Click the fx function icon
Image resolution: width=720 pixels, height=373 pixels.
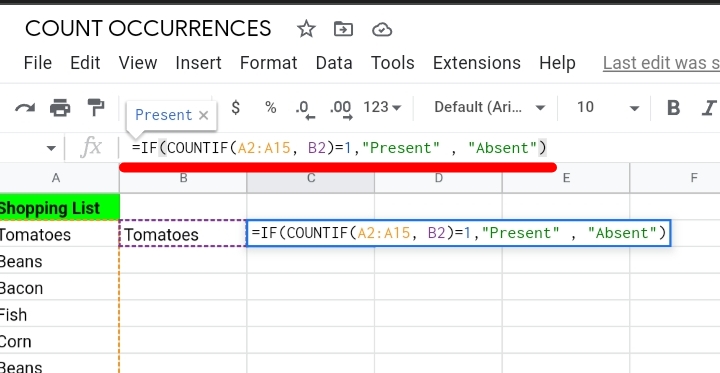[x=91, y=148]
